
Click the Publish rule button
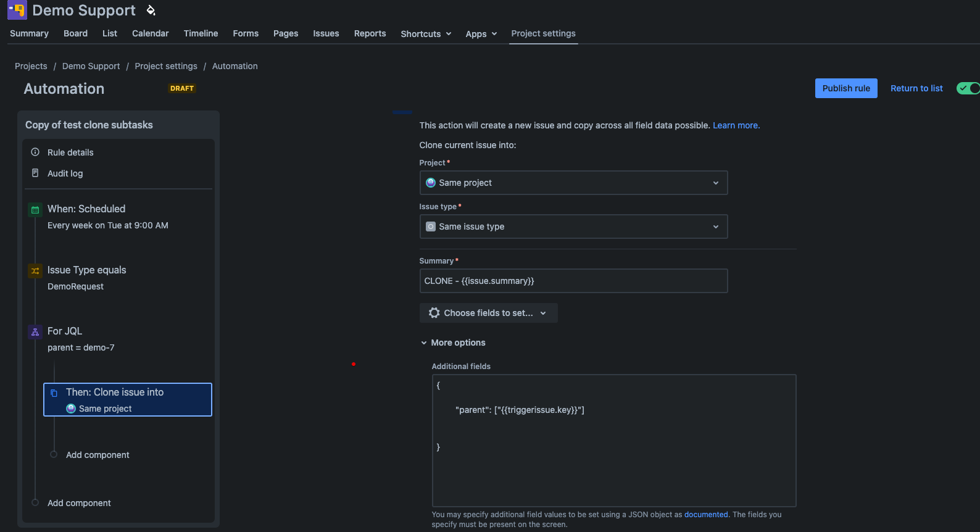tap(846, 88)
